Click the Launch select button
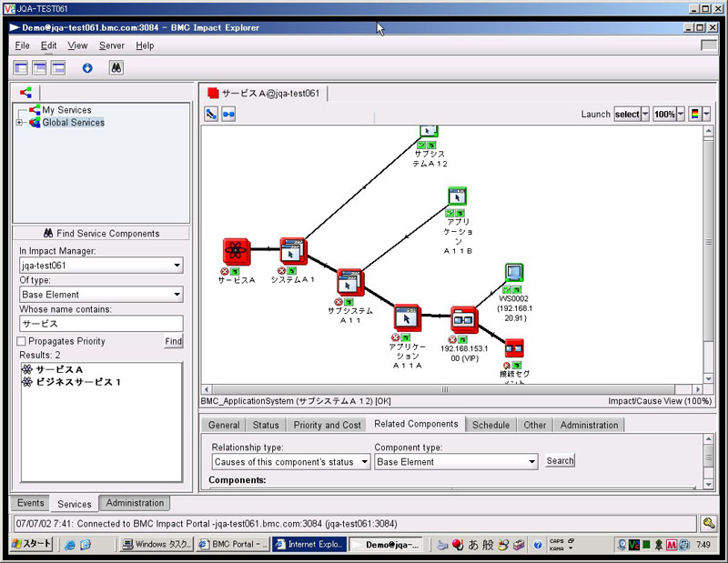The image size is (728, 563). coord(627,115)
